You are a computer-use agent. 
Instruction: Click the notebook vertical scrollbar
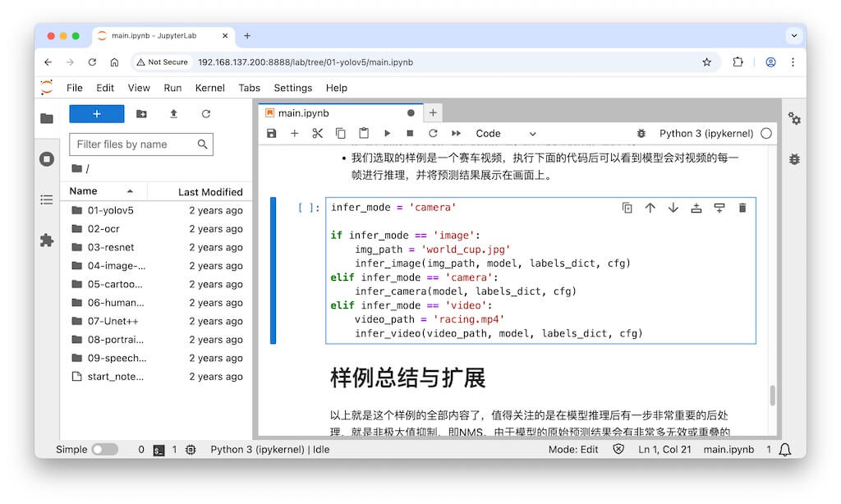[773, 395]
